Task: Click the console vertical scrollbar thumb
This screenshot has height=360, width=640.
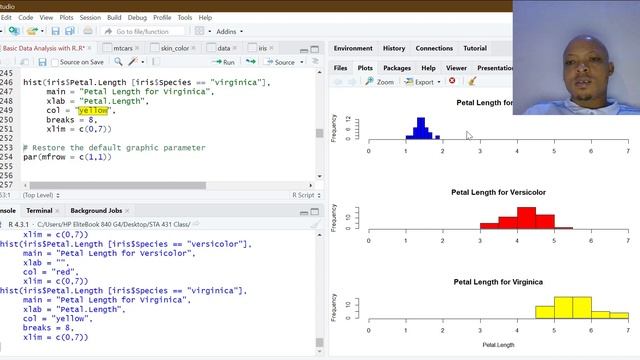Action: click(319, 342)
